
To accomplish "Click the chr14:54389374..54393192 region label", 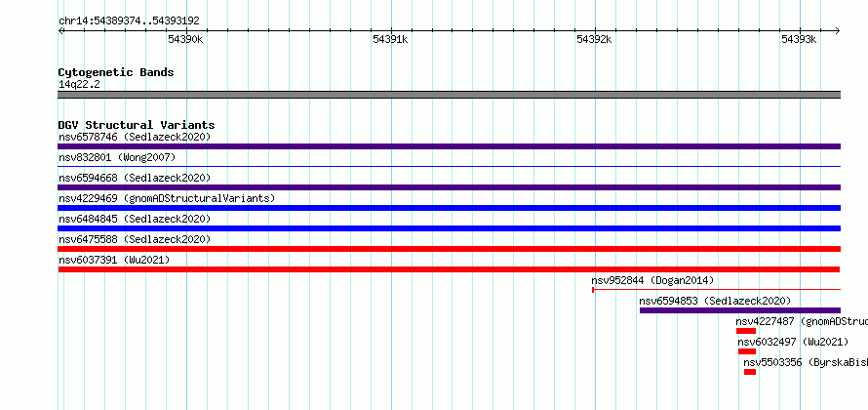I will pyautogui.click(x=129, y=21).
